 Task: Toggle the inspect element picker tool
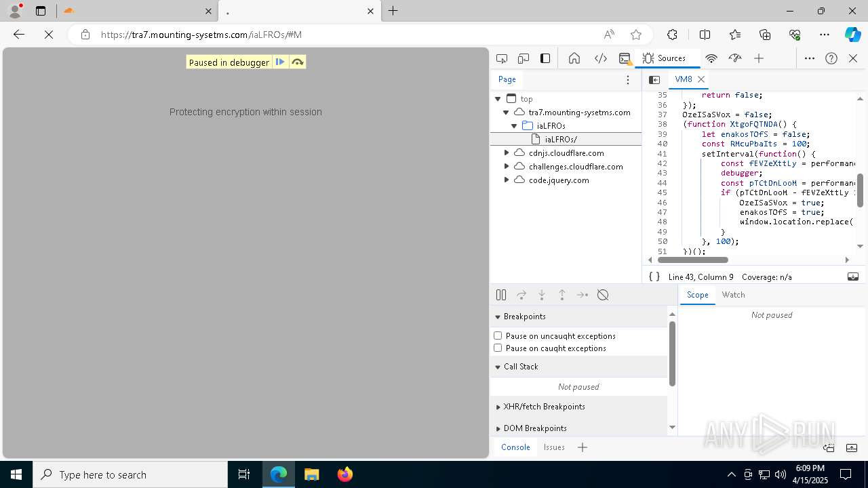[x=502, y=58]
